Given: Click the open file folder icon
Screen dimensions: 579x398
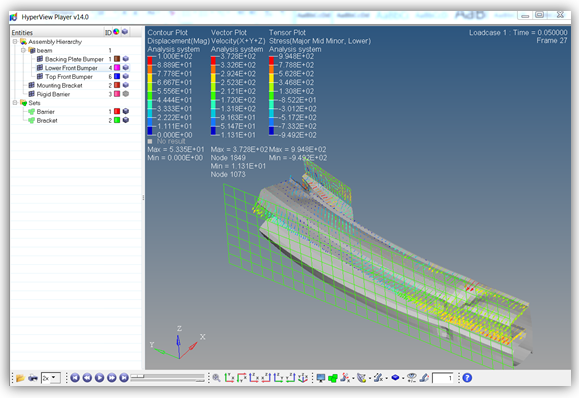Looking at the screenshot, I should tap(20, 378).
